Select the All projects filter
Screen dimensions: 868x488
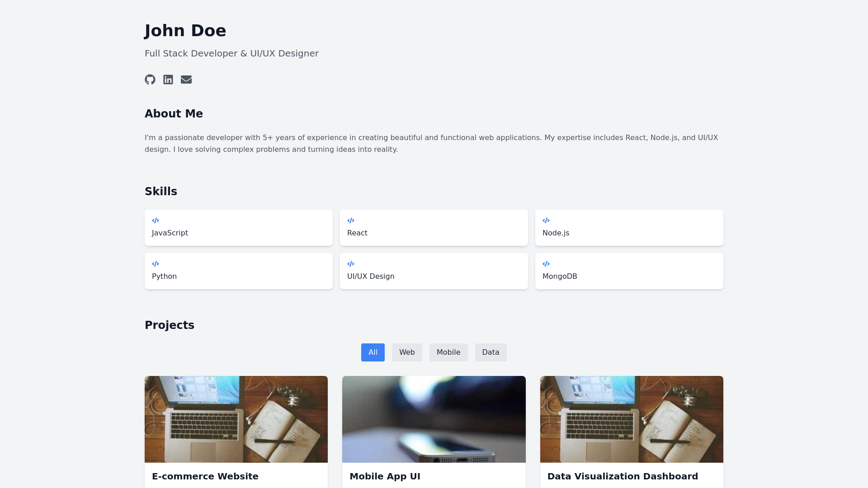coord(373,352)
